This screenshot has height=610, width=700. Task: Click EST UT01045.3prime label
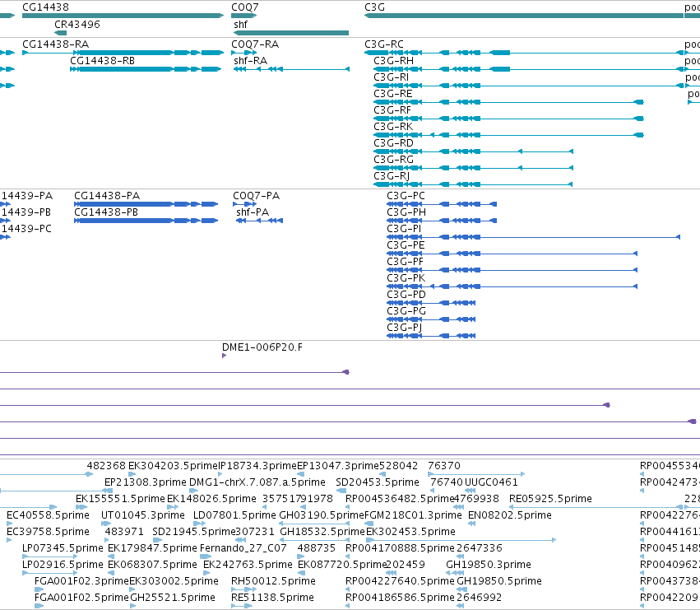click(x=143, y=515)
